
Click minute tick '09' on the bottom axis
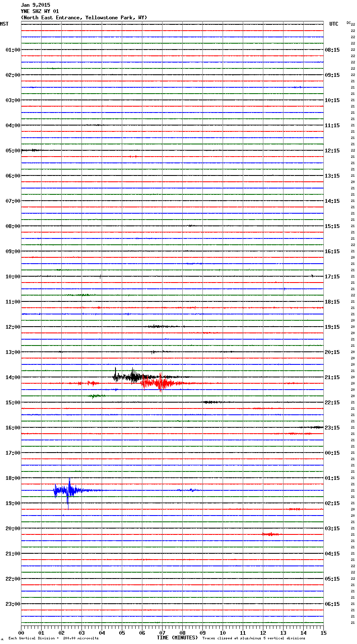point(202,633)
